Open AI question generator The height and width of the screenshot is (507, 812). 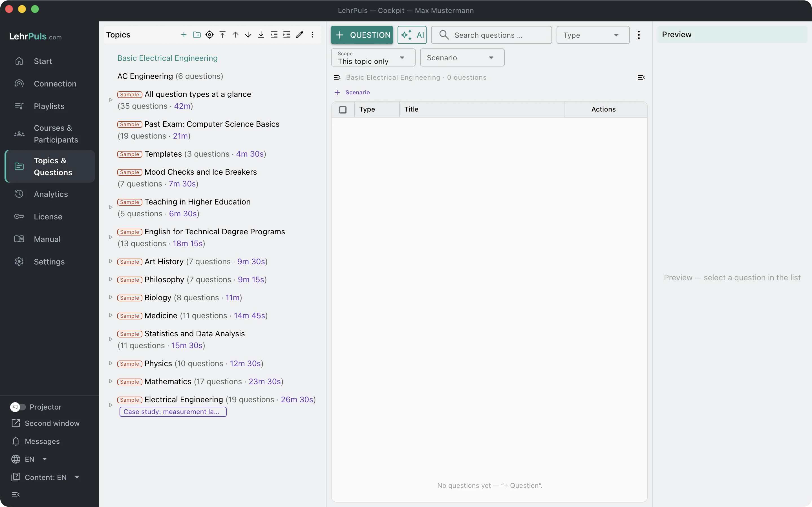412,35
